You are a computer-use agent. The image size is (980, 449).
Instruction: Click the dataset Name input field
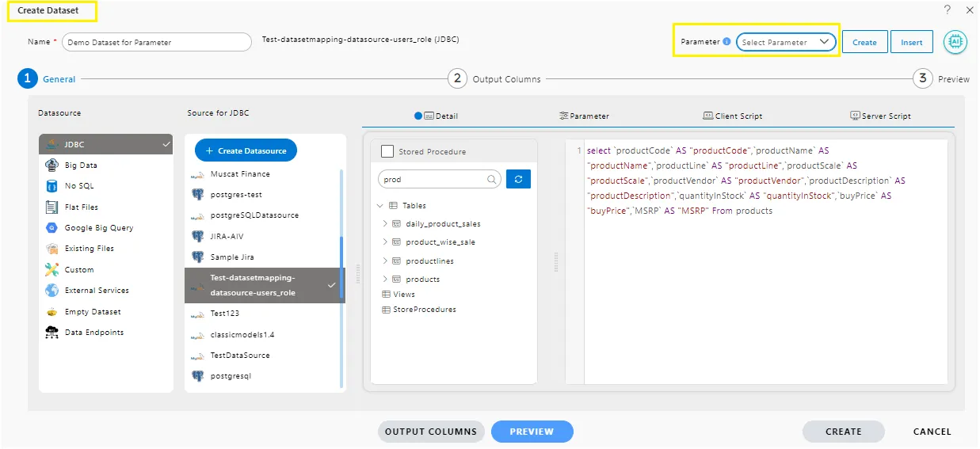[x=157, y=42]
